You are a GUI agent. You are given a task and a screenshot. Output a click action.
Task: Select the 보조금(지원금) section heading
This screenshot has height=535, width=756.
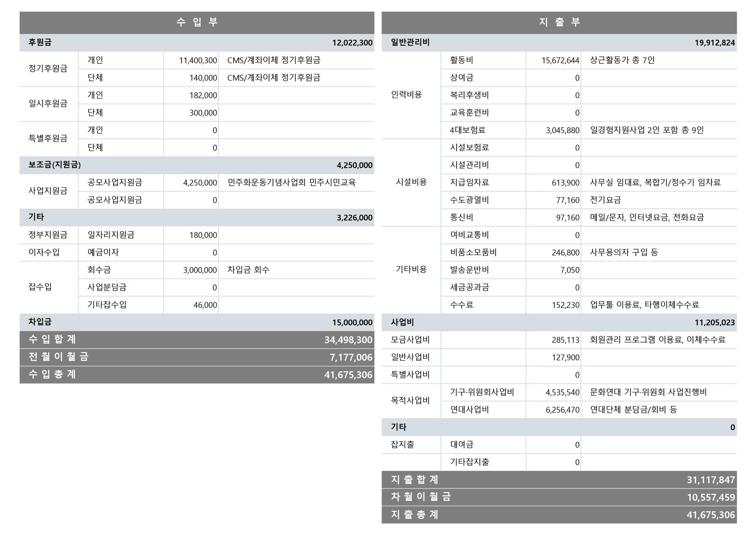(x=54, y=165)
